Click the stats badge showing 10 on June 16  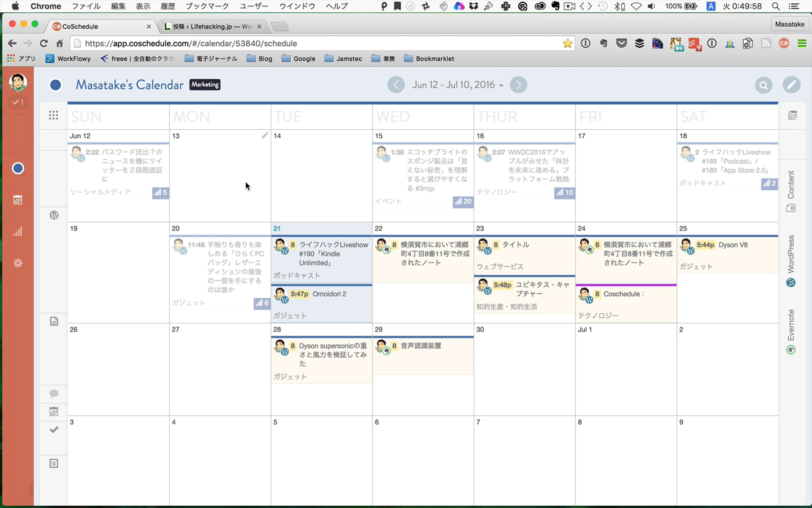pos(564,192)
